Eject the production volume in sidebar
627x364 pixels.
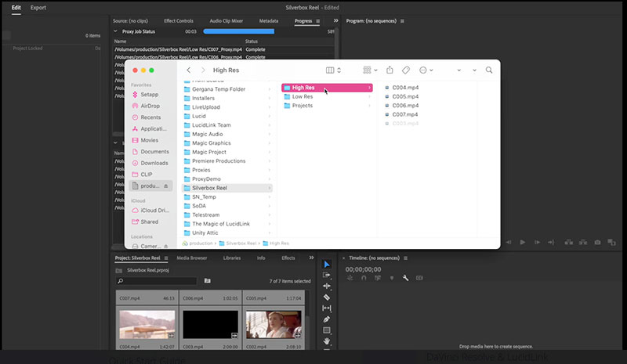click(x=166, y=186)
